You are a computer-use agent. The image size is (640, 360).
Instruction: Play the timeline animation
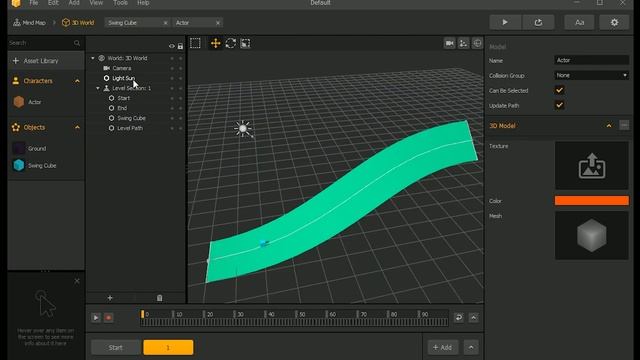96,317
